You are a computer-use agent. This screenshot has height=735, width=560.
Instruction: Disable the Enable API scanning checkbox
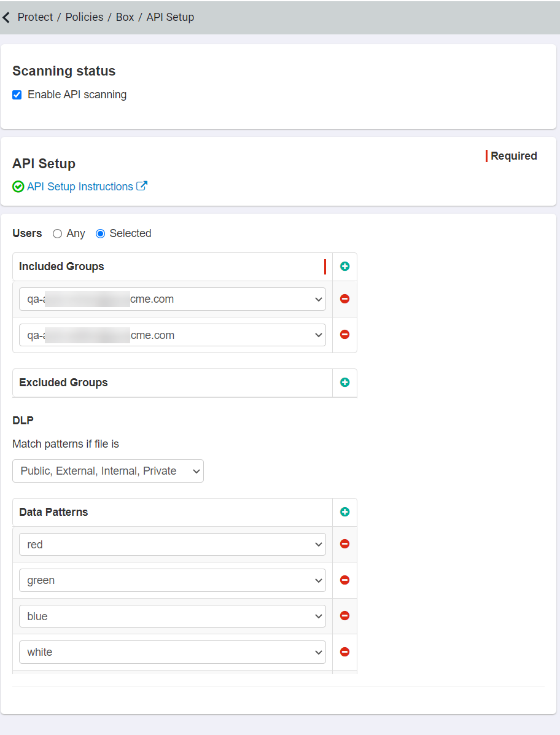pos(17,95)
